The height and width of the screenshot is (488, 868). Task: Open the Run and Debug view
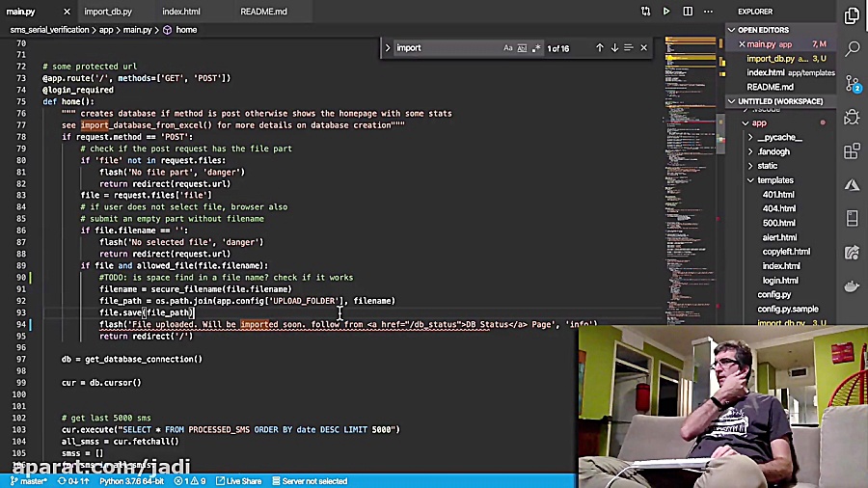click(x=852, y=117)
